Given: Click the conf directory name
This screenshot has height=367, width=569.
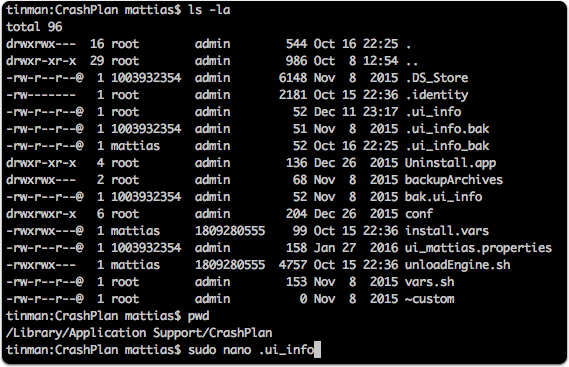Looking at the screenshot, I should pos(419,214).
